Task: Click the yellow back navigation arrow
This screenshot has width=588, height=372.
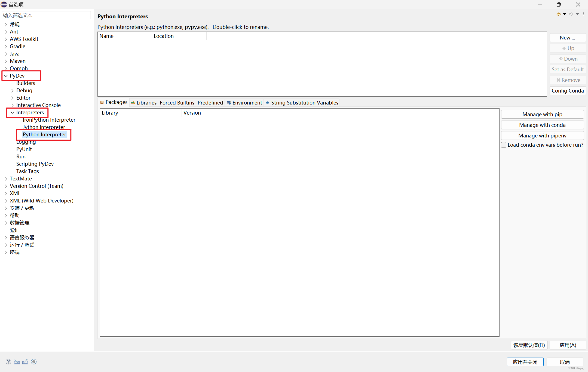Action: pyautogui.click(x=558, y=14)
